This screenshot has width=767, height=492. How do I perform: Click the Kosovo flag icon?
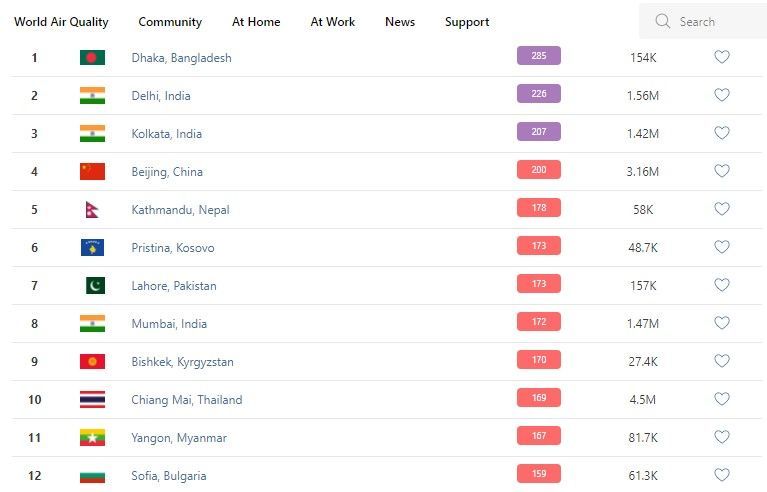point(92,247)
